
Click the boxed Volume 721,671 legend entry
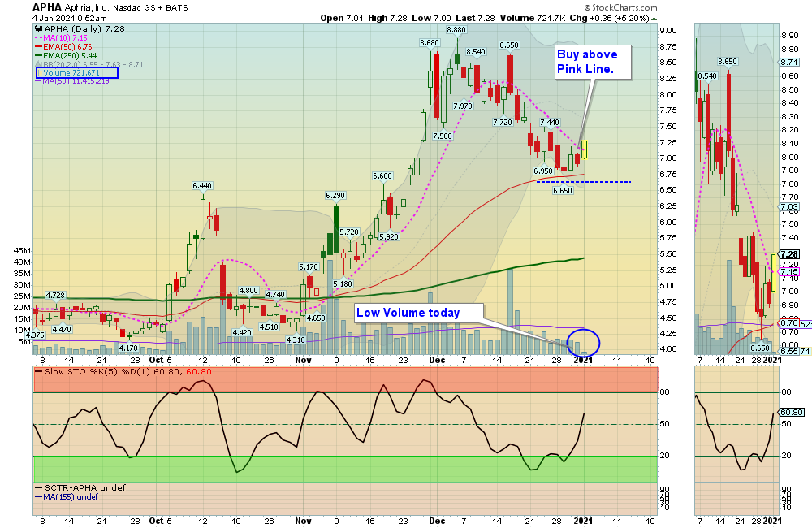tap(78, 73)
